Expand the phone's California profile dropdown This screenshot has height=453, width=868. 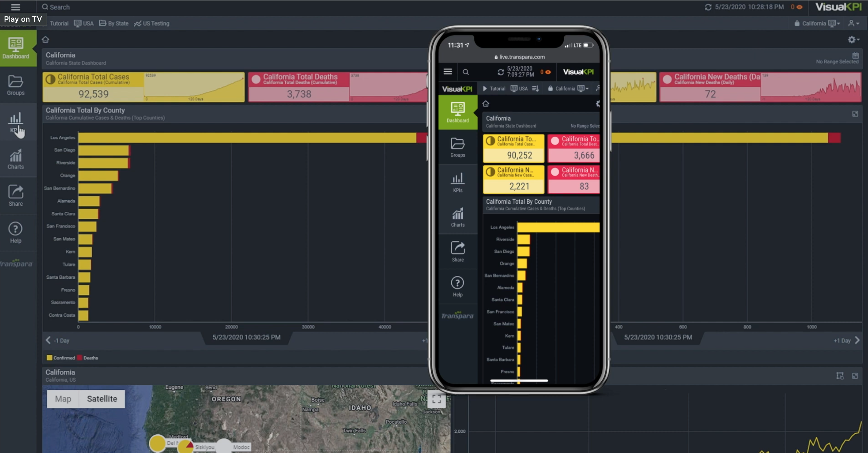(x=568, y=89)
